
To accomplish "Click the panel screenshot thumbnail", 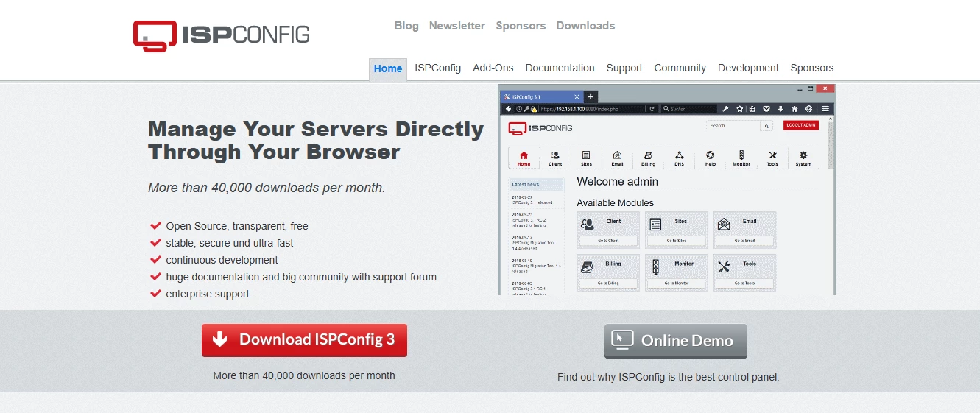I will [x=667, y=190].
